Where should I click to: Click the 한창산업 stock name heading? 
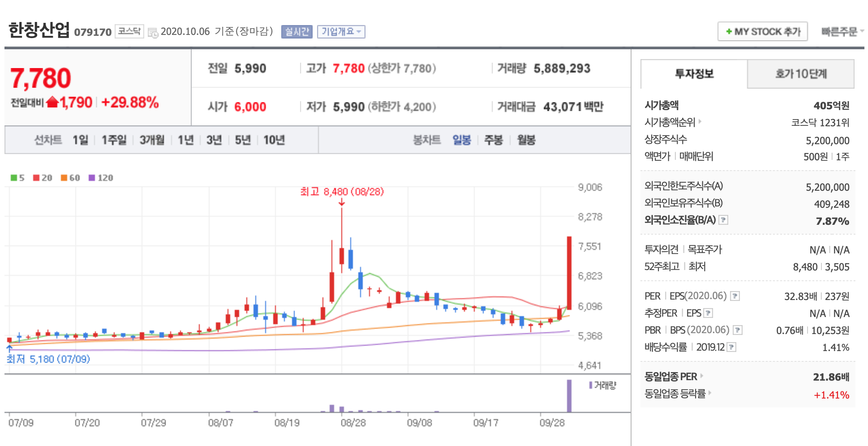coord(39,30)
